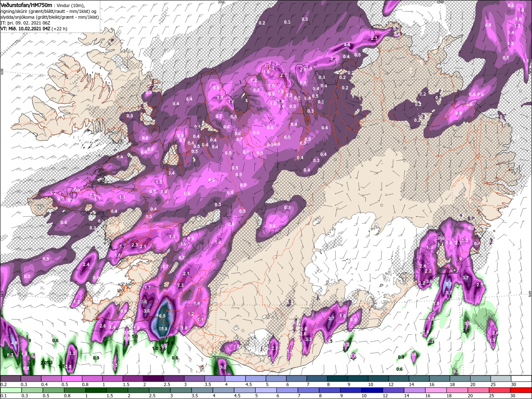
Task: Click the deep blue 10–12 lower scale swatch
Action: (x=372, y=390)
